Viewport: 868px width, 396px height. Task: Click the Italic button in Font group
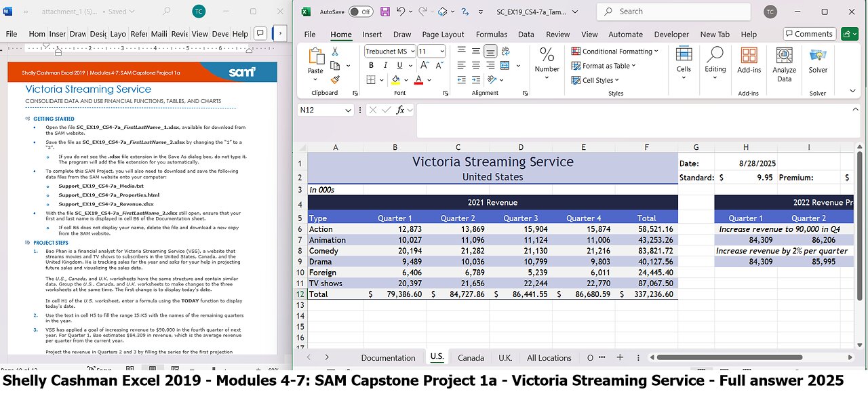[386, 66]
